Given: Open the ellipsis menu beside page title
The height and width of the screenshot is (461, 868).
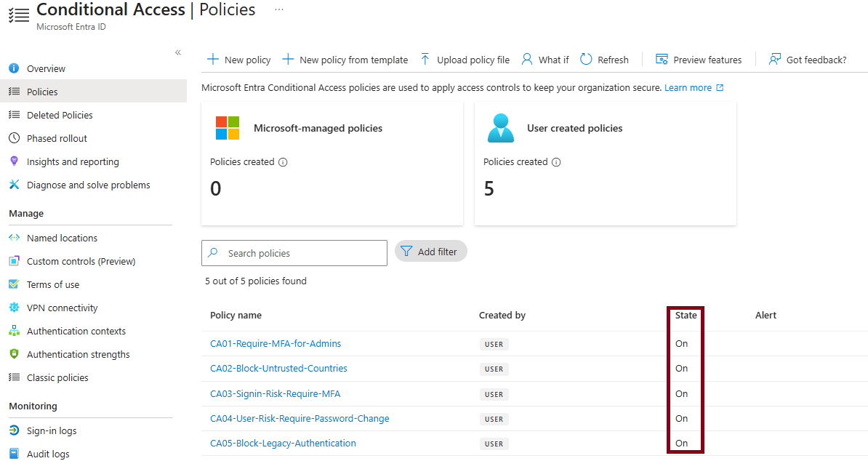Looking at the screenshot, I should pyautogui.click(x=279, y=9).
